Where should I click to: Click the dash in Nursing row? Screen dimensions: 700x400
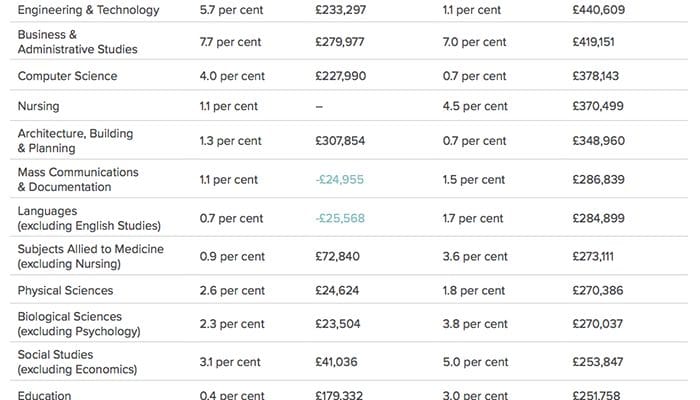[319, 107]
